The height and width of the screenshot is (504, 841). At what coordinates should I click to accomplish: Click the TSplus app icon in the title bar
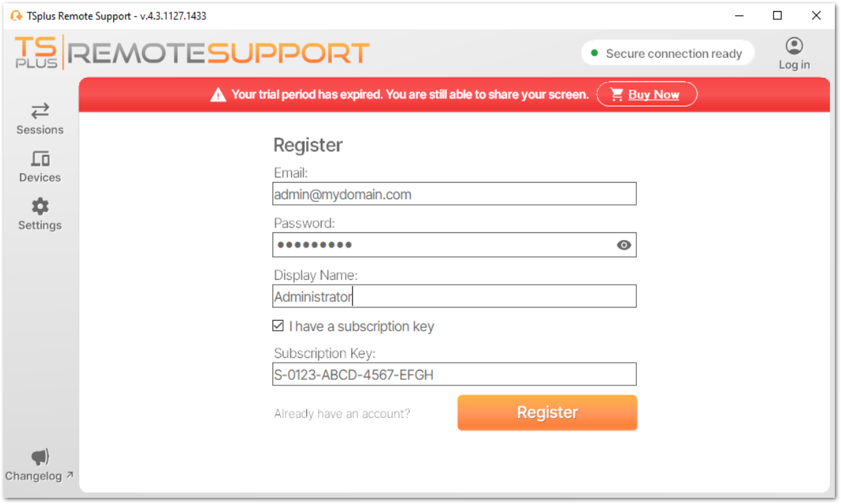click(16, 15)
